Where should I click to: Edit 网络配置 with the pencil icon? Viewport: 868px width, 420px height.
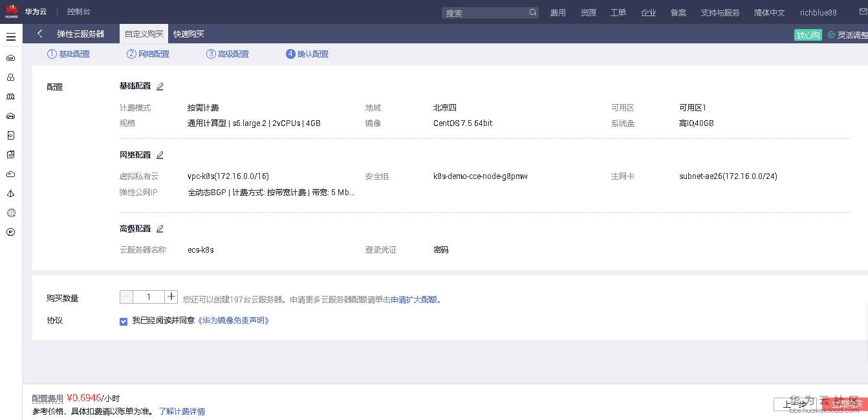click(x=160, y=155)
